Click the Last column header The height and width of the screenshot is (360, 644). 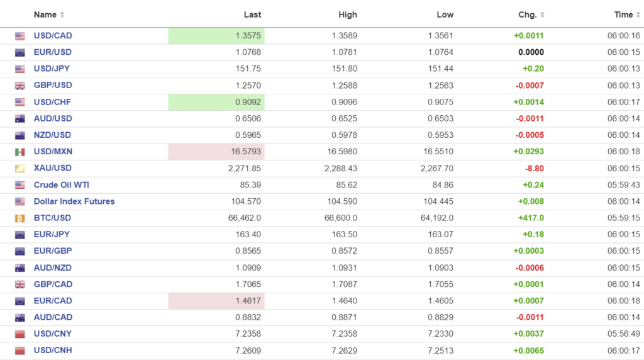(252, 14)
